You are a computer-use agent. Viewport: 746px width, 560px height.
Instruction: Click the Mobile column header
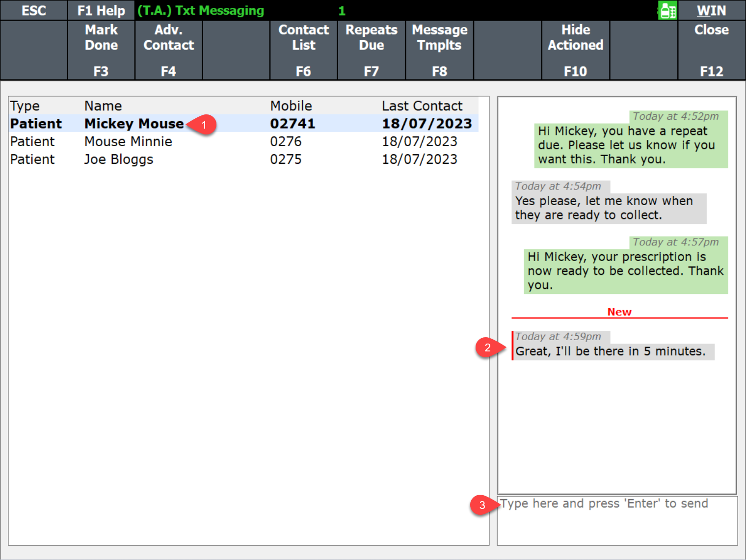pos(291,106)
